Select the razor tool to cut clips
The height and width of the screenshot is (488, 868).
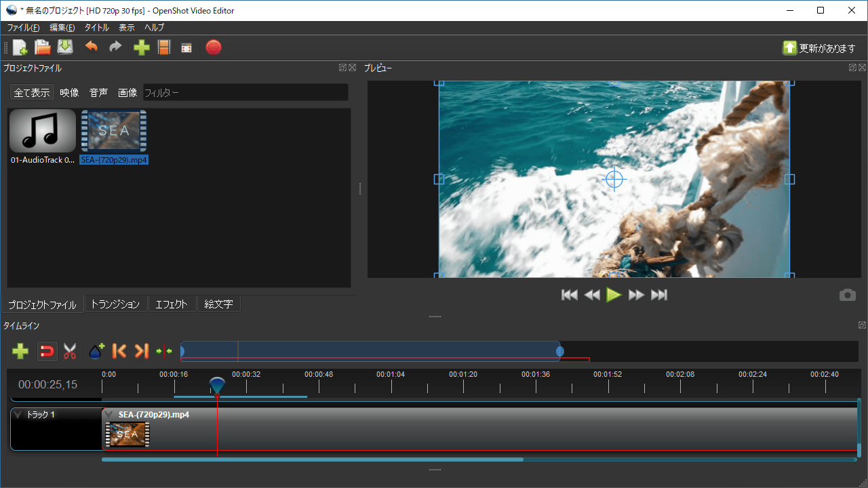[x=69, y=351]
